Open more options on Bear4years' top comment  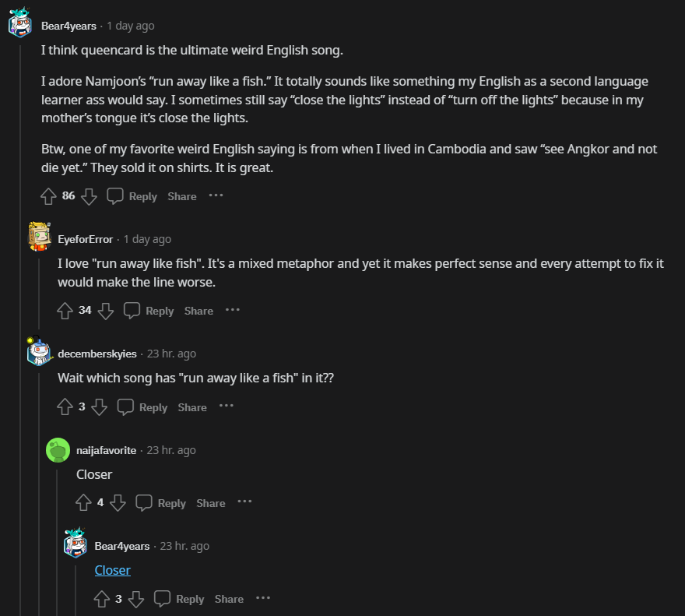tap(216, 195)
